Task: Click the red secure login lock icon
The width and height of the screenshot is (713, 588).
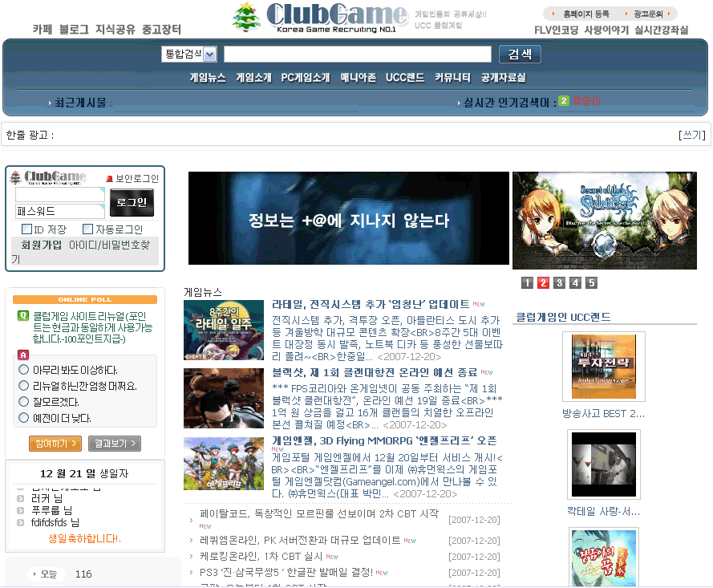Action: click(x=109, y=179)
